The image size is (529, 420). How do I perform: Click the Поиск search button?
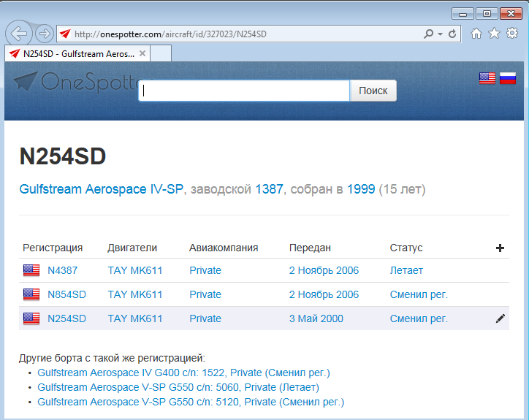373,91
